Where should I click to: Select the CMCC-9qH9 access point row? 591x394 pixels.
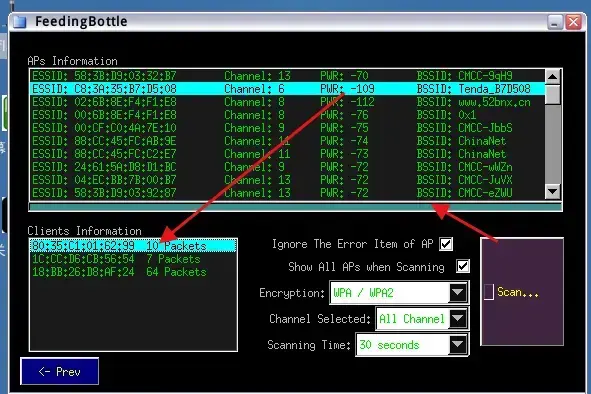287,76
